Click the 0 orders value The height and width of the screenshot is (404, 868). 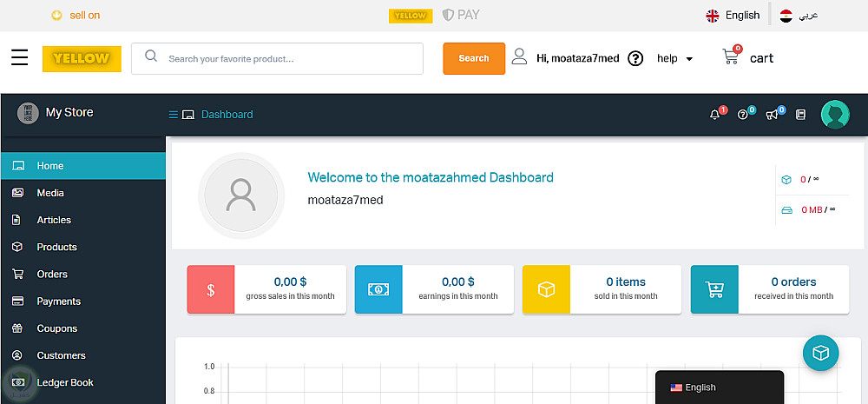pyautogui.click(x=794, y=282)
